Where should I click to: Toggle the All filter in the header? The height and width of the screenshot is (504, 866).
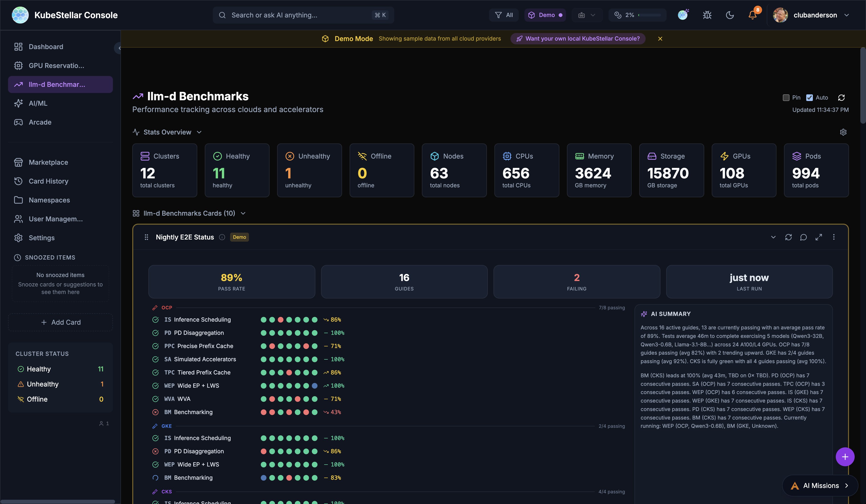pos(503,15)
